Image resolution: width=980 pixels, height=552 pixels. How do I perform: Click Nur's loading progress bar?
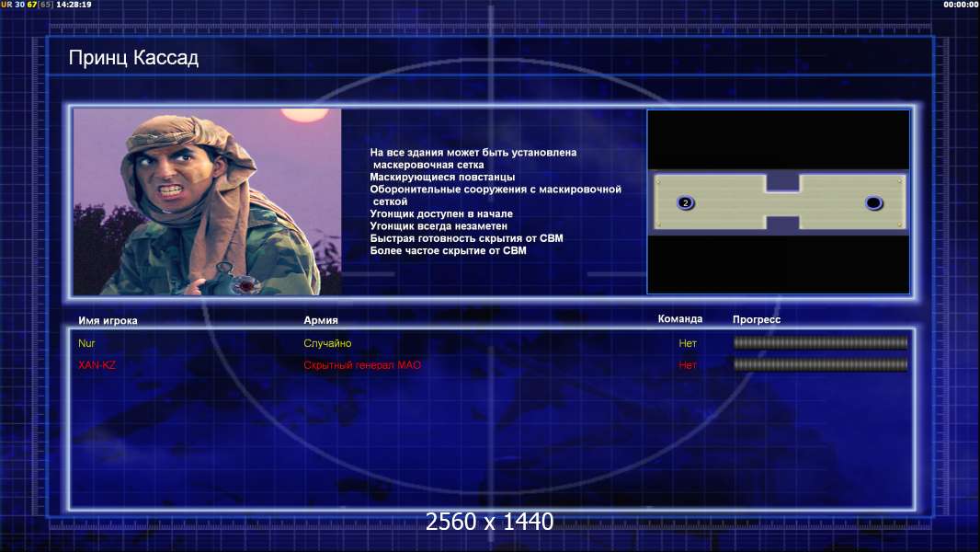coord(821,342)
